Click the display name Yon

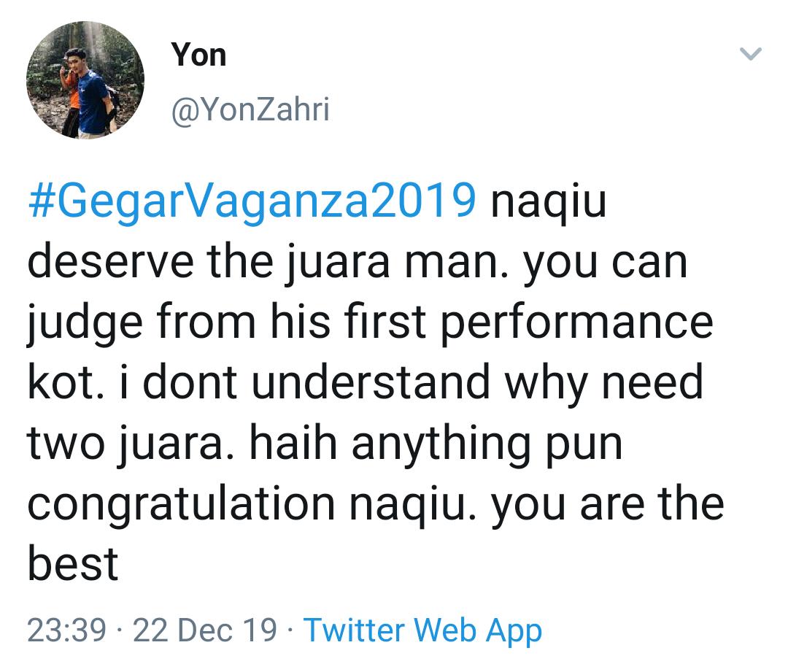198,55
